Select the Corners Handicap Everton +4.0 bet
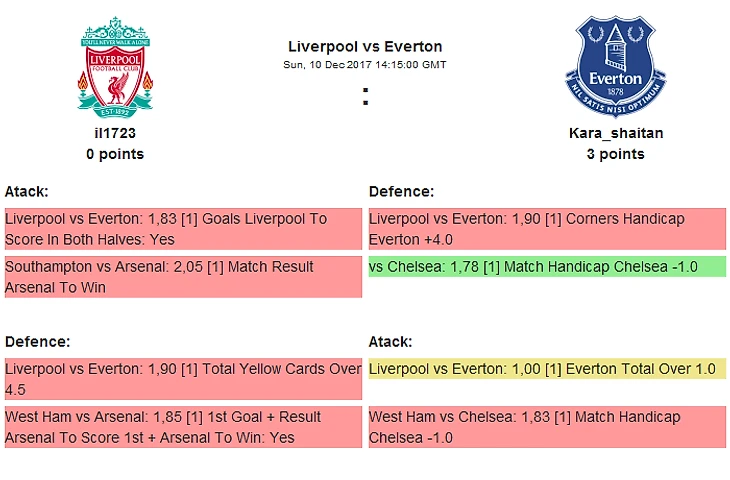This screenshot has width=730, height=480. [x=546, y=229]
